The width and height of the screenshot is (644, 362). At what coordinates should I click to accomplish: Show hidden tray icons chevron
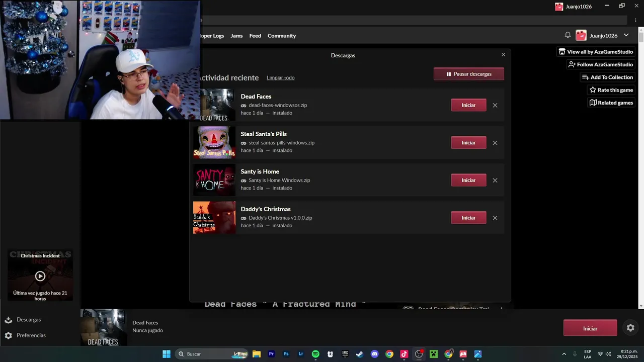coord(564,354)
